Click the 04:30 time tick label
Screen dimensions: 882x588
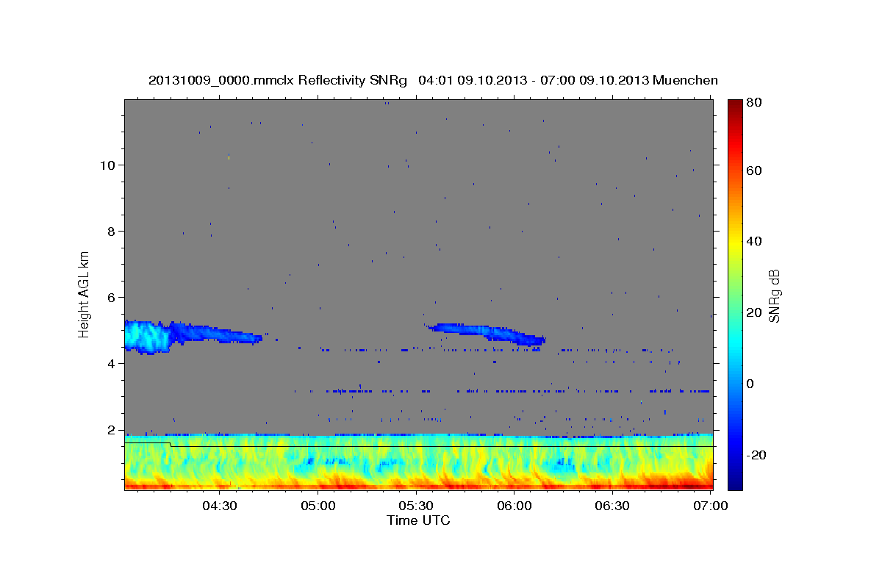tap(219, 506)
